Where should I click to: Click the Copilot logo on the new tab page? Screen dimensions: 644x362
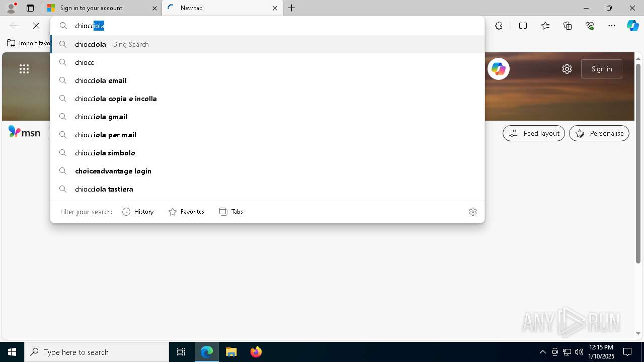[x=499, y=69]
